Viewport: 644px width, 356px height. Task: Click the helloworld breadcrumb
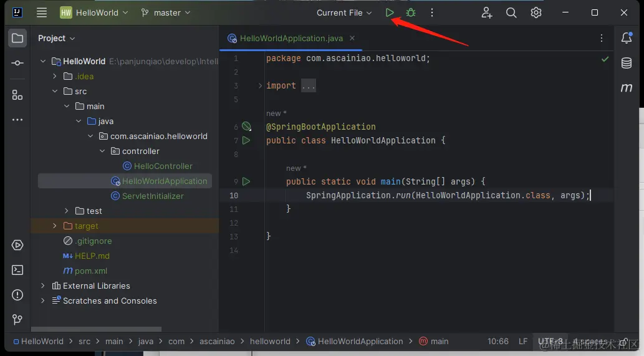pos(270,341)
